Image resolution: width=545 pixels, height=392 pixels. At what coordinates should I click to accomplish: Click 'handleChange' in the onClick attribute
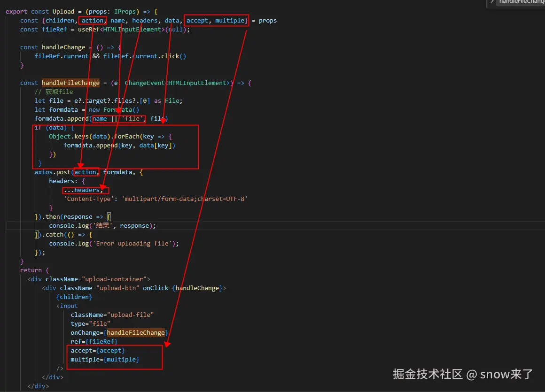coord(197,288)
